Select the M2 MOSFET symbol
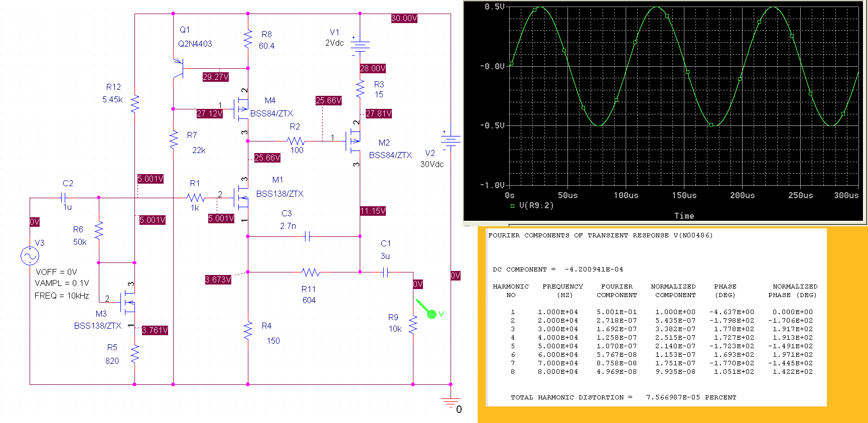This screenshot has height=423, width=868. [x=353, y=140]
